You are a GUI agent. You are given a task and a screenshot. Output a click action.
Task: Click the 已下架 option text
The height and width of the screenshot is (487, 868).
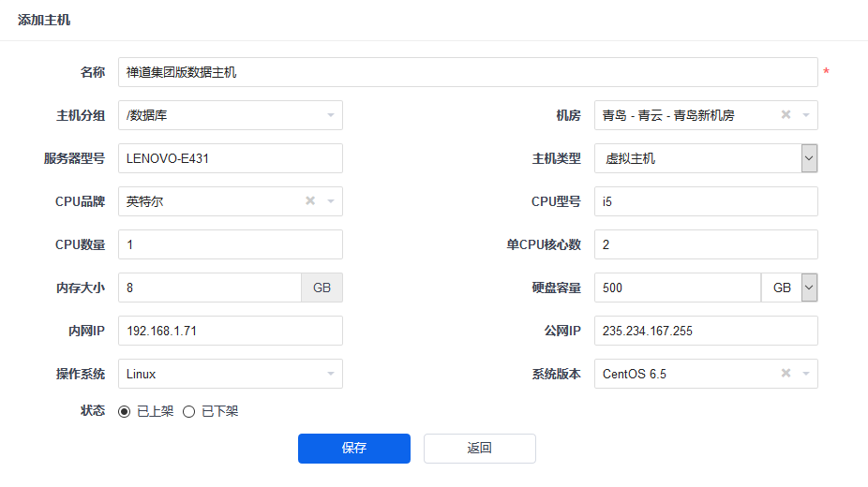tap(219, 411)
